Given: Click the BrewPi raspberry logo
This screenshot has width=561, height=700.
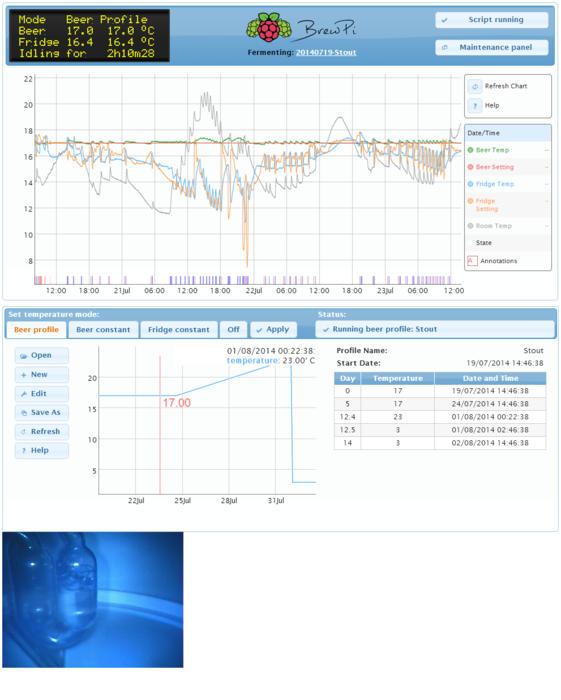Looking at the screenshot, I should point(269,27).
